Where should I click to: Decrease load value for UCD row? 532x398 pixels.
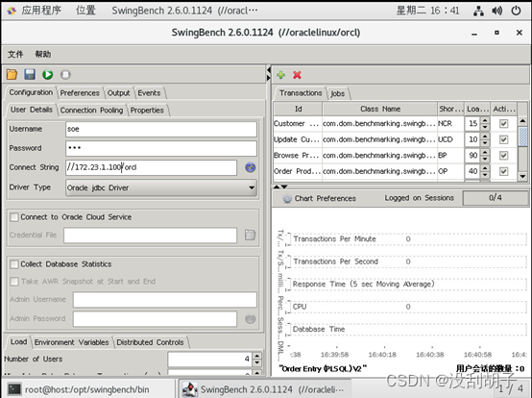[485, 143]
